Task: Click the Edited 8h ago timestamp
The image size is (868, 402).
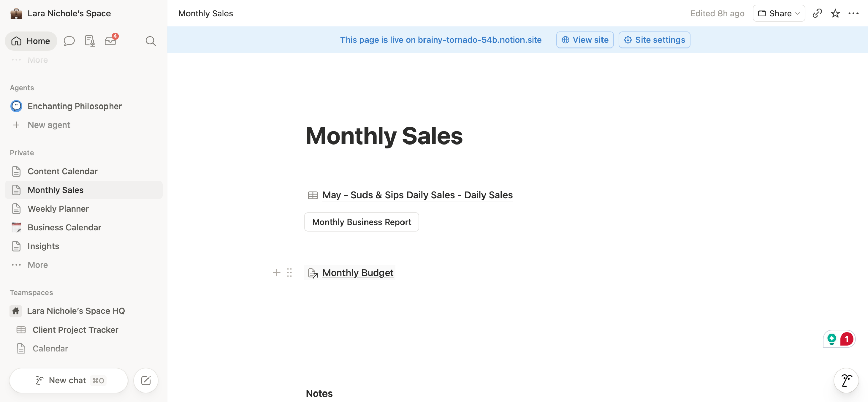Action: [x=717, y=13]
